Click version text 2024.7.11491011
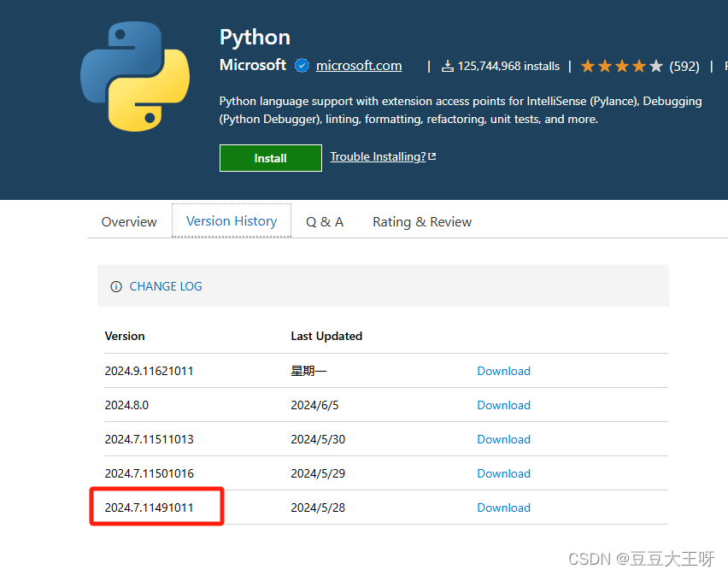728x575 pixels. click(x=149, y=508)
